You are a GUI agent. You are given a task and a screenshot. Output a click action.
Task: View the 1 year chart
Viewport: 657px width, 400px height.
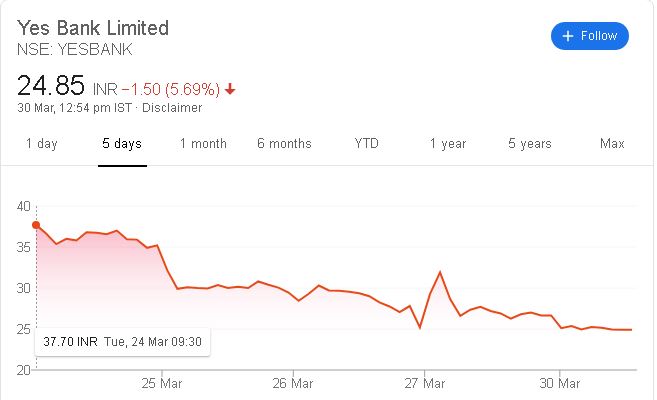coord(448,144)
